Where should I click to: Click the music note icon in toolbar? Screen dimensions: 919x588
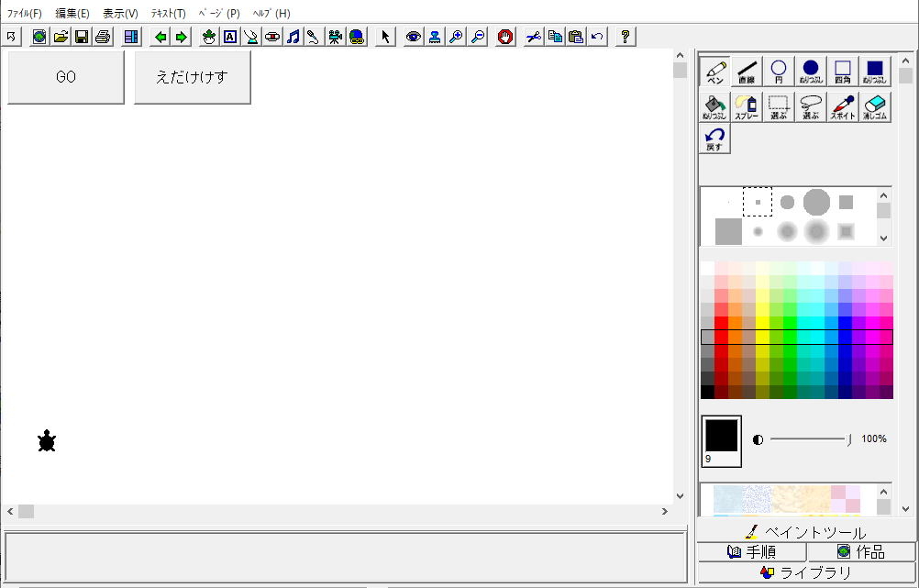(x=293, y=37)
